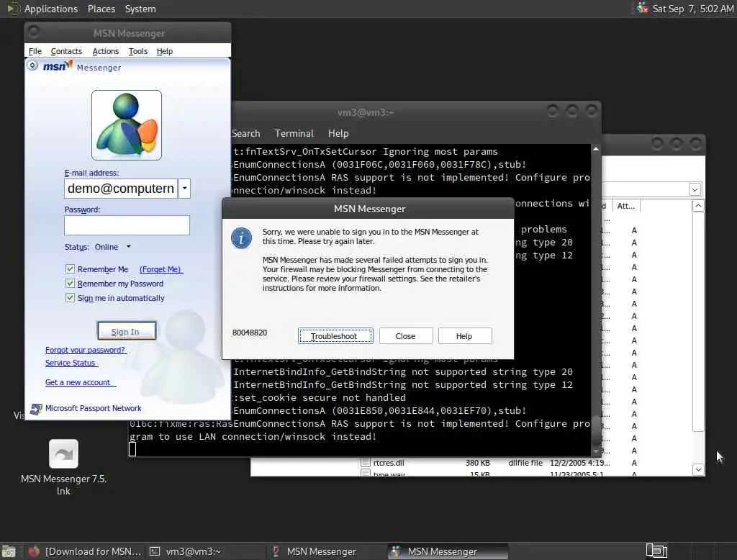Click the 380 KB size cell
This screenshot has height=560, width=737.
click(x=478, y=463)
